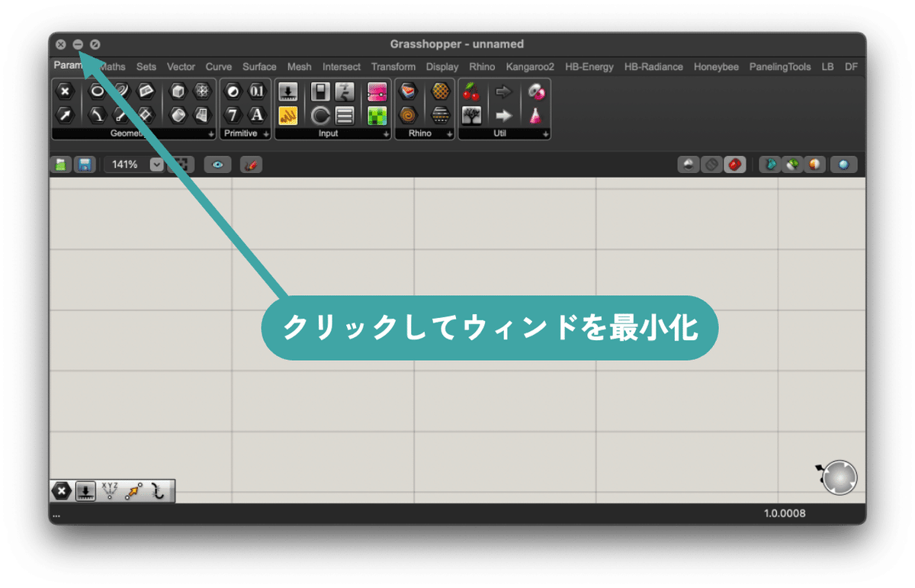
Task: Expand the Geometry panel dropdown arrow
Action: [x=211, y=133]
